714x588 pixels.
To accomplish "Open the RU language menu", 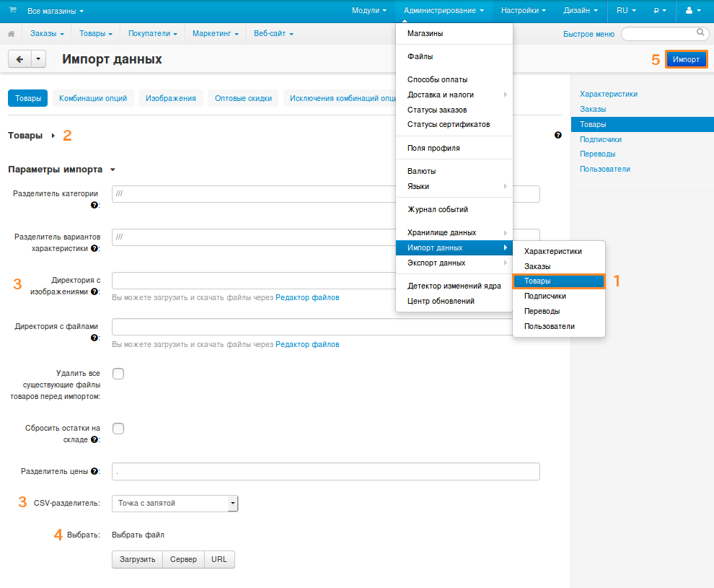I will tap(626, 11).
